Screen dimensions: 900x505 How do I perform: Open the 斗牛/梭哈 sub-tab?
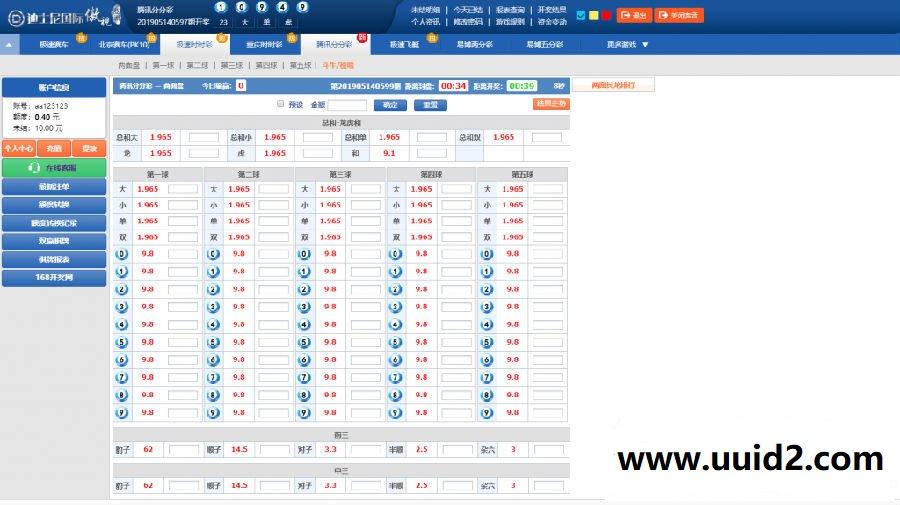tap(338, 65)
